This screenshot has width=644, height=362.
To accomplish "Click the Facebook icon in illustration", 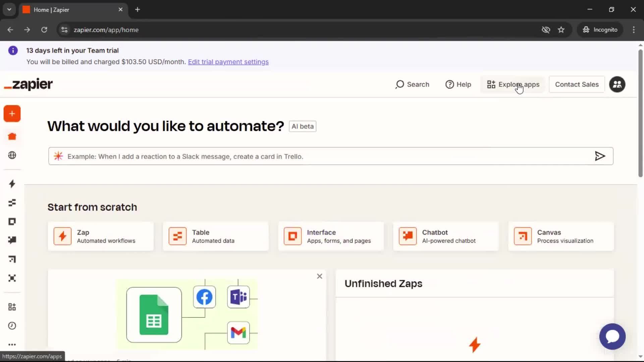I will 204,297.
